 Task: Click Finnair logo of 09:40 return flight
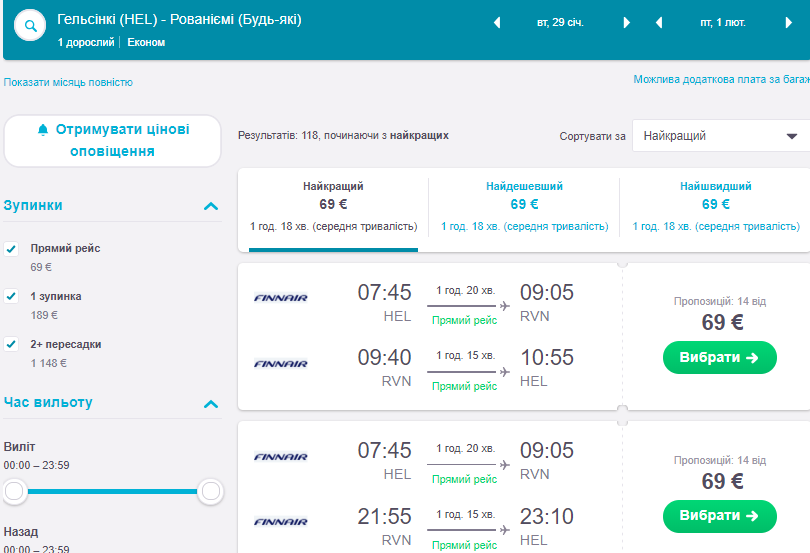(281, 364)
